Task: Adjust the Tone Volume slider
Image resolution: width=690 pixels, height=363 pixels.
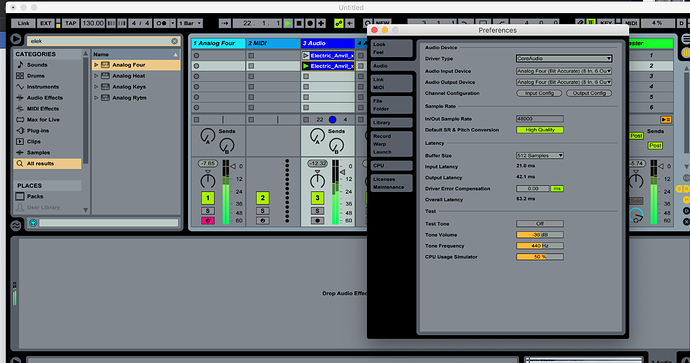Action: coord(540,235)
